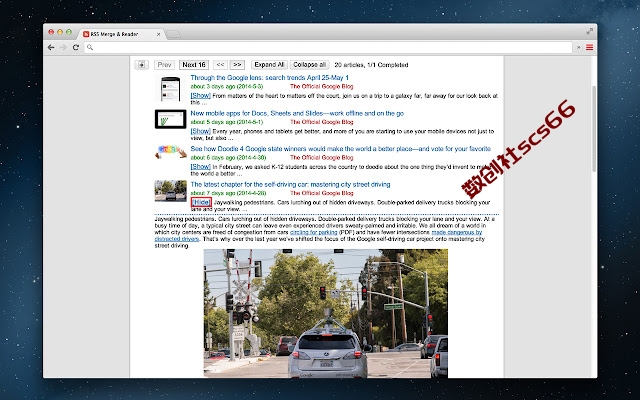This screenshot has height=400, width=640.
Task: Hide the self-driving car article content
Action: 201,202
